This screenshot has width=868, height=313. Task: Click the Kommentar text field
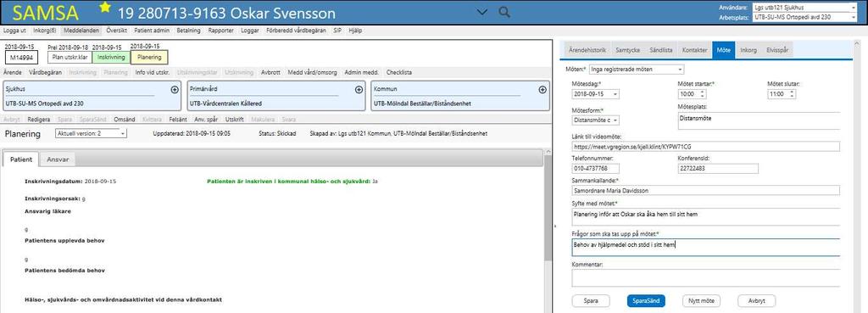pyautogui.click(x=706, y=277)
